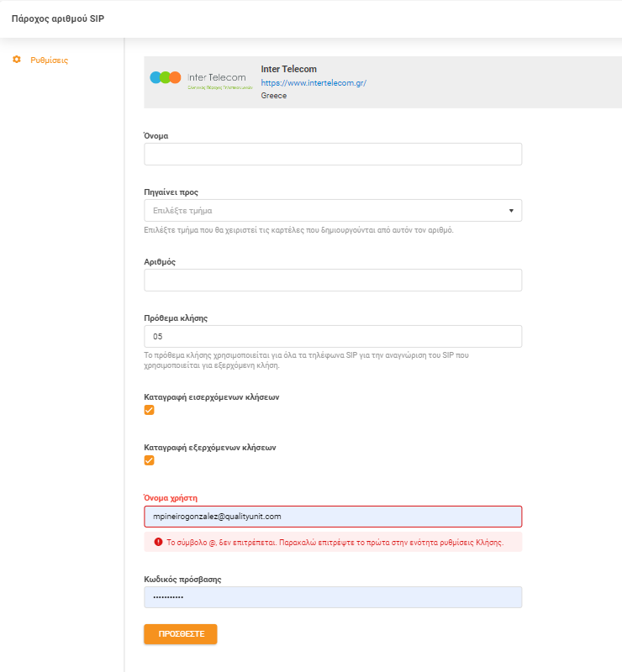Viewport: 622px width, 672px height.
Task: Open the Επιλέξτε τμήμα dropdown
Action: point(319,210)
